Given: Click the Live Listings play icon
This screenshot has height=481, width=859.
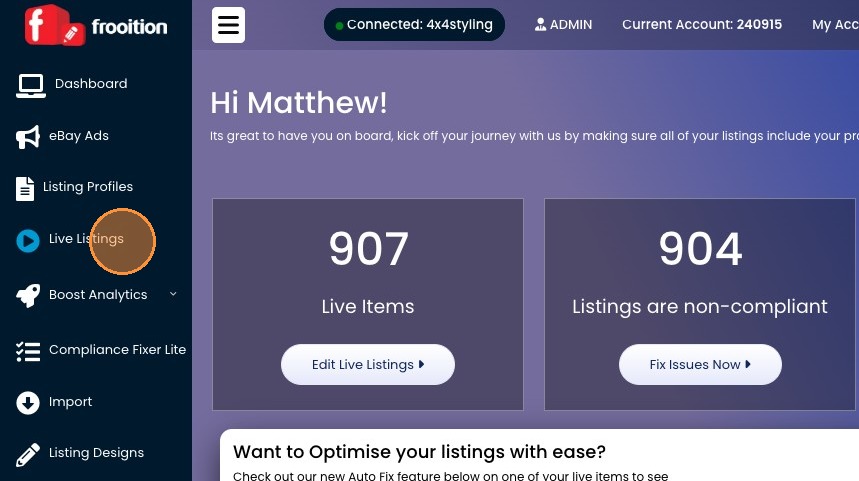Looking at the screenshot, I should (28, 240).
